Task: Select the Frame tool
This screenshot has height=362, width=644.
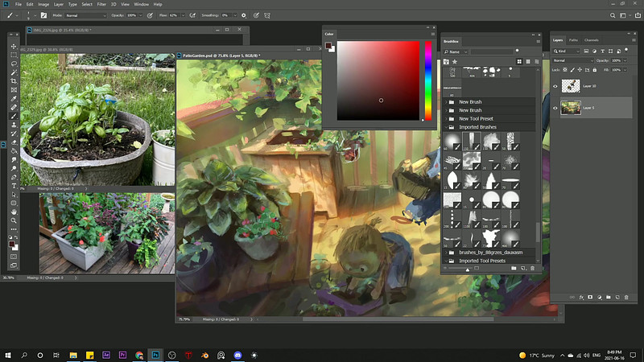Action: tap(14, 90)
